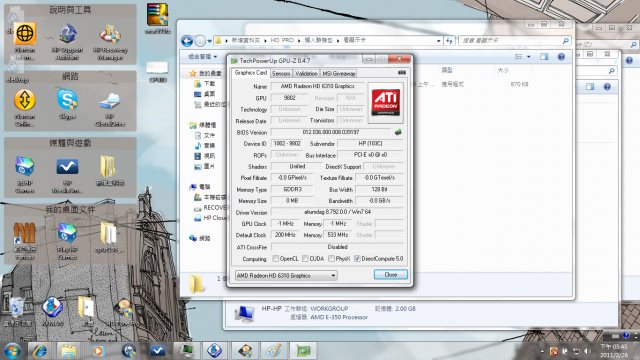Image resolution: width=640 pixels, height=360 pixels.
Task: Click the refresh button beside the address bar
Action: click(x=449, y=41)
